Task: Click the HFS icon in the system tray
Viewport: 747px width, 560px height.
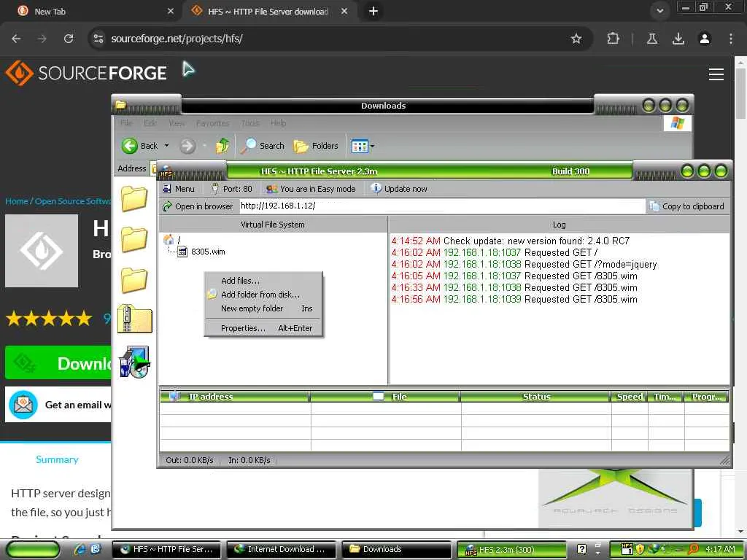Action: [627, 549]
